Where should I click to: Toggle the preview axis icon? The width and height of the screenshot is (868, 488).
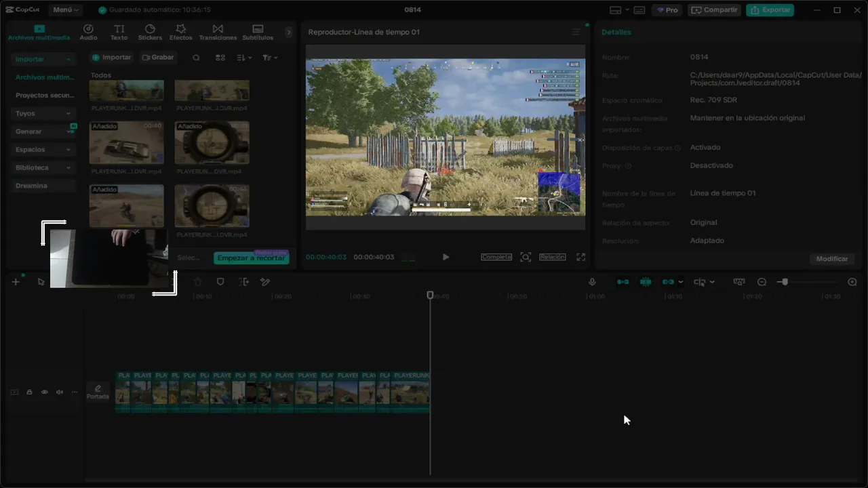(x=739, y=282)
